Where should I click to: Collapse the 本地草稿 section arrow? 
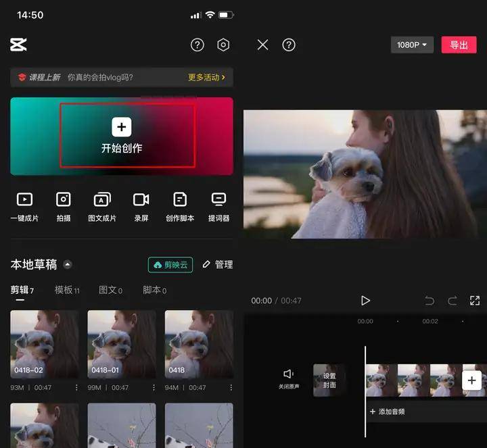point(68,265)
